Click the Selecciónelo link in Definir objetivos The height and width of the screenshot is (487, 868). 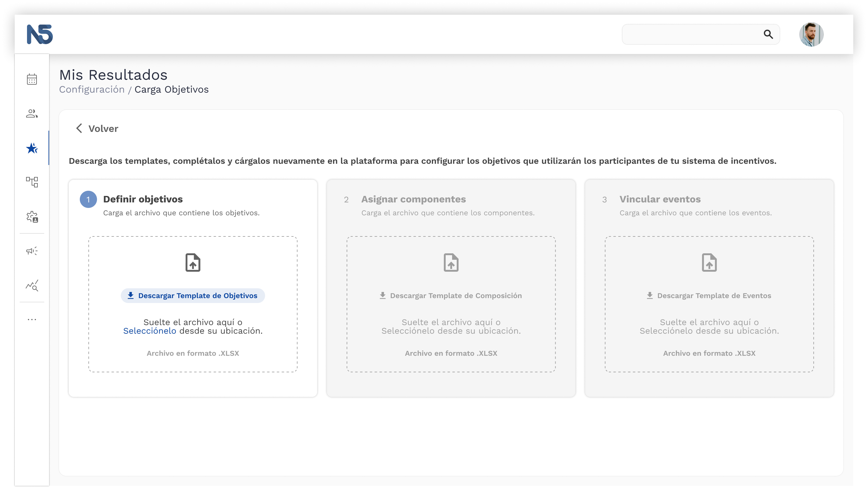(x=149, y=331)
